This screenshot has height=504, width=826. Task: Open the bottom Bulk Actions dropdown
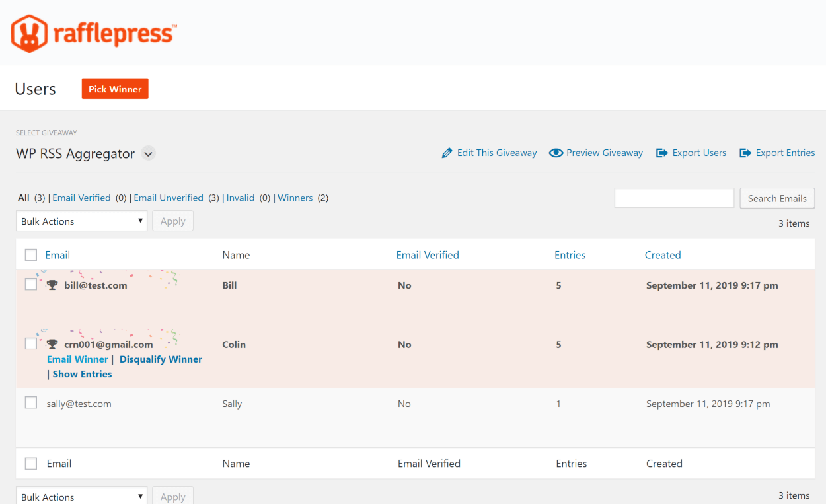(x=82, y=497)
